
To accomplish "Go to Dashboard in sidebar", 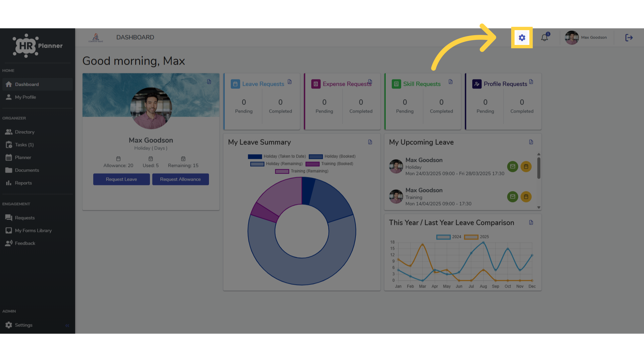I will click(x=37, y=84).
